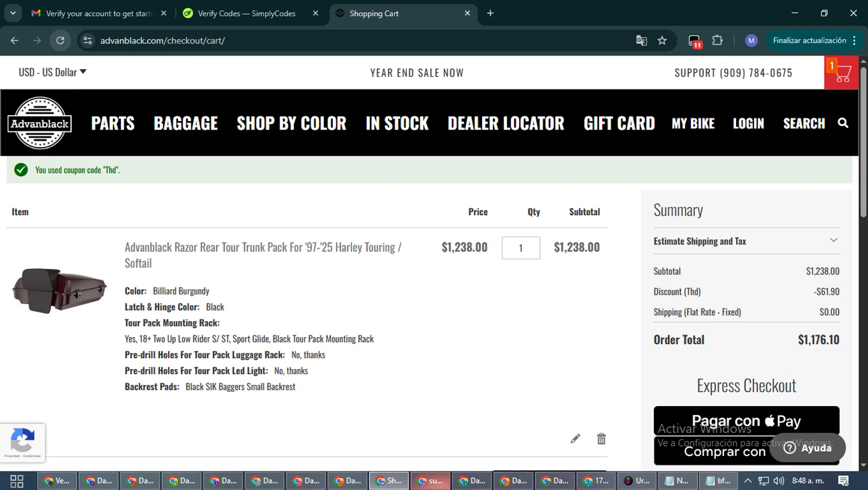Open the taskbar item labeled bf...

pyautogui.click(x=719, y=481)
